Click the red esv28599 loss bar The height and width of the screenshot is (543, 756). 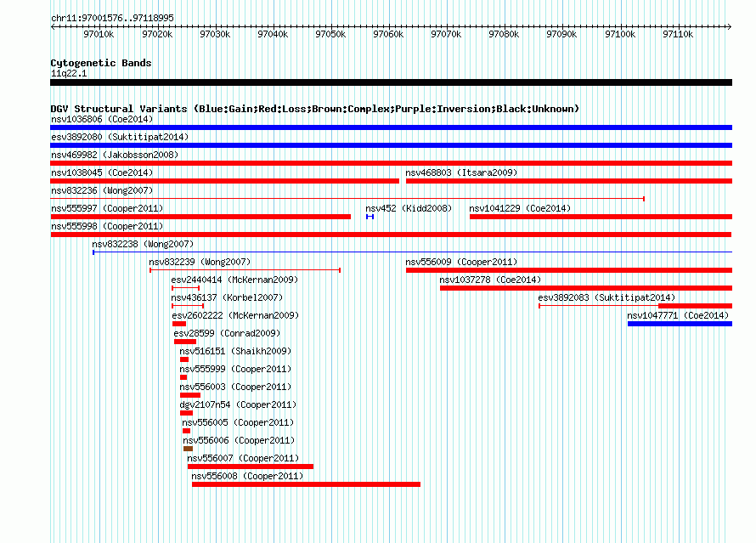pyautogui.click(x=185, y=342)
